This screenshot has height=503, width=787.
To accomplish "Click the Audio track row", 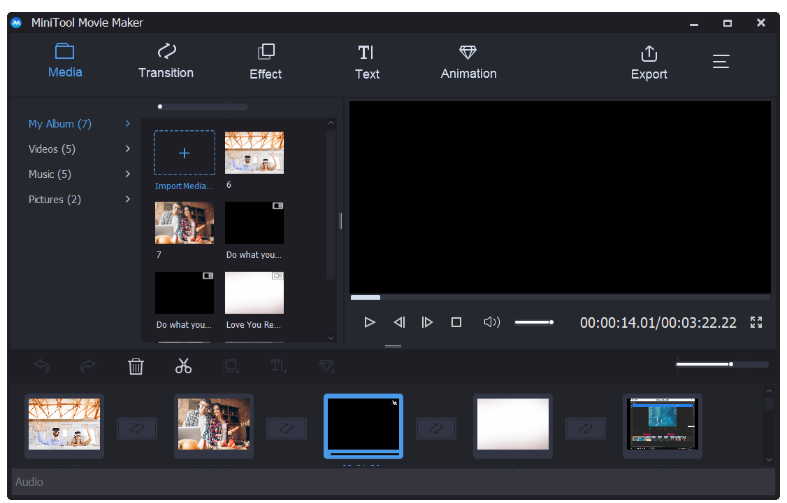I will tap(394, 482).
